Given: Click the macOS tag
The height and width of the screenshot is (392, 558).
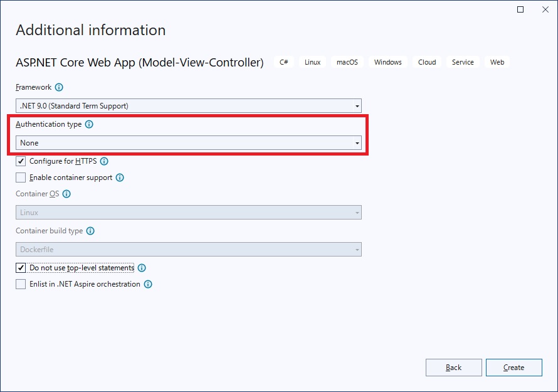Looking at the screenshot, I should pos(347,62).
